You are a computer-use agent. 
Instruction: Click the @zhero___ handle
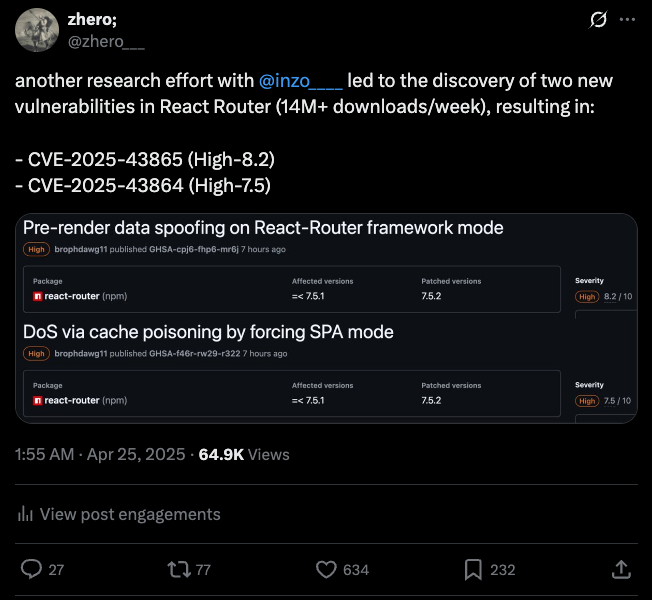pyautogui.click(x=106, y=42)
